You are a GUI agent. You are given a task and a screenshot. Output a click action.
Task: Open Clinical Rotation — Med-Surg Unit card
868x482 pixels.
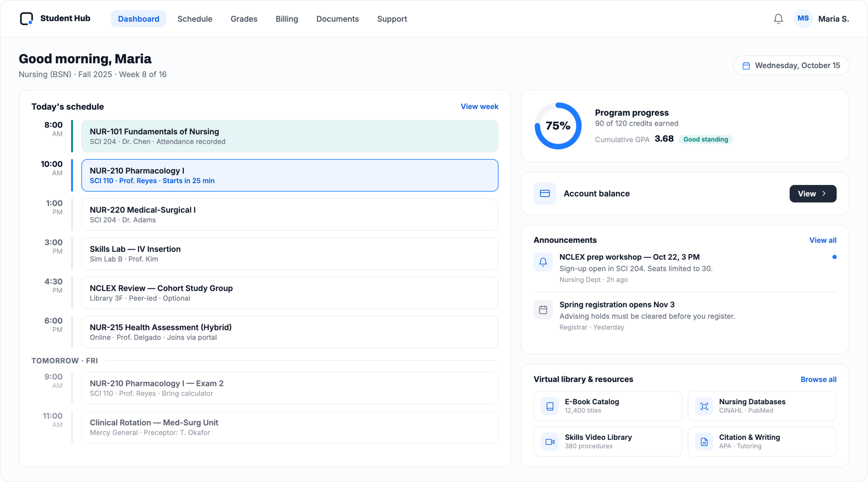(x=290, y=427)
